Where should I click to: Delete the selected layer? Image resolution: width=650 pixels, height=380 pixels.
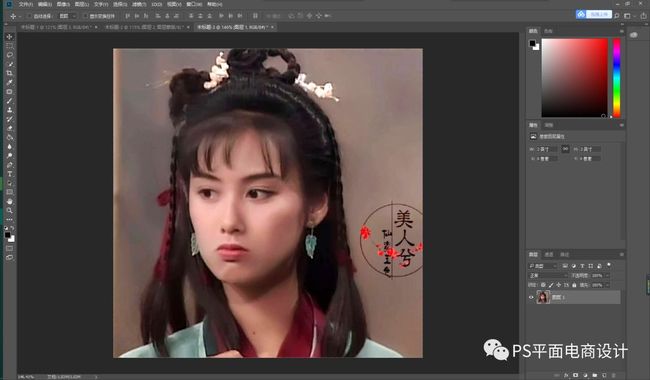[x=614, y=375]
